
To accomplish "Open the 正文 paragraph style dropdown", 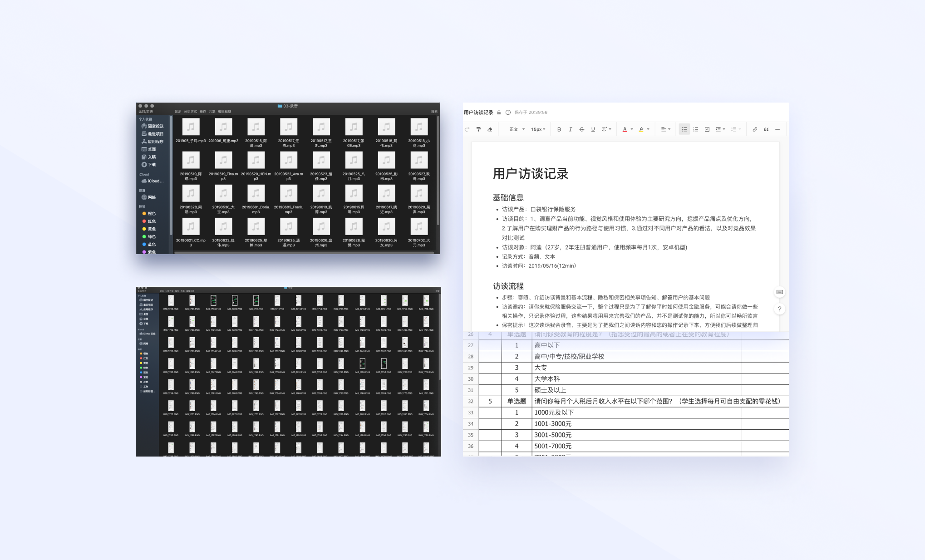I will pyautogui.click(x=517, y=129).
